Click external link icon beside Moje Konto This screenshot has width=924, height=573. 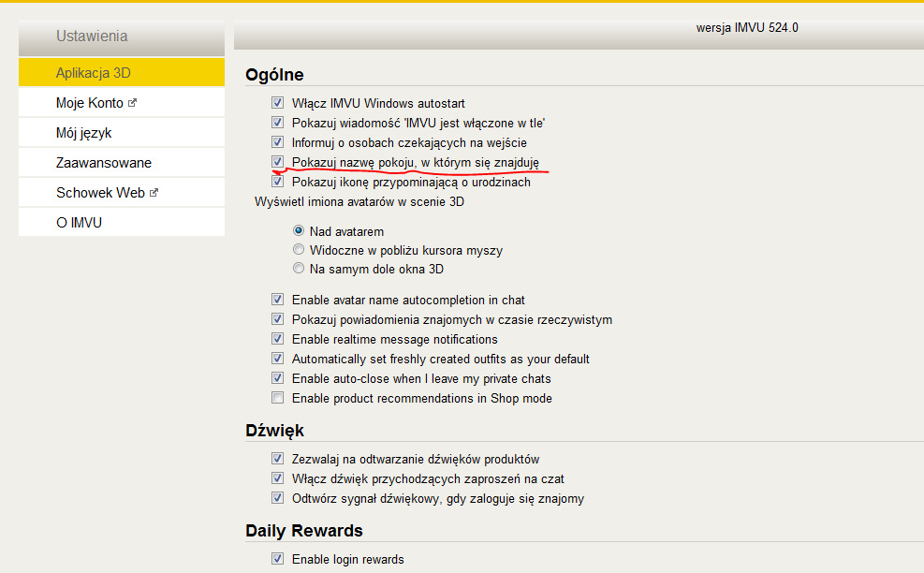(x=132, y=103)
